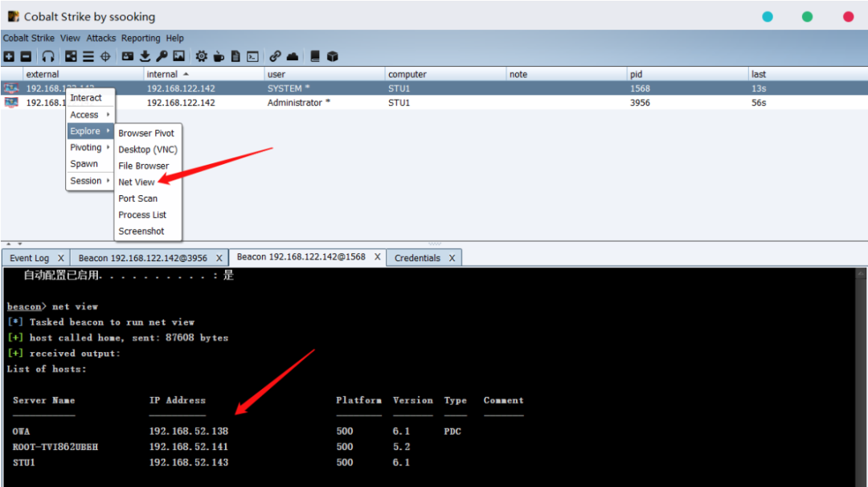Click the gear icon to generate executable

point(202,56)
